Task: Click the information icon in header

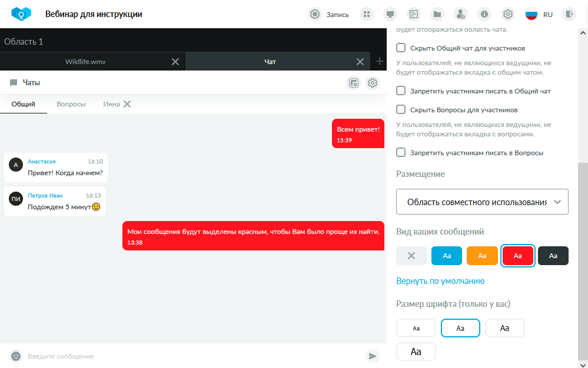Action: click(484, 14)
